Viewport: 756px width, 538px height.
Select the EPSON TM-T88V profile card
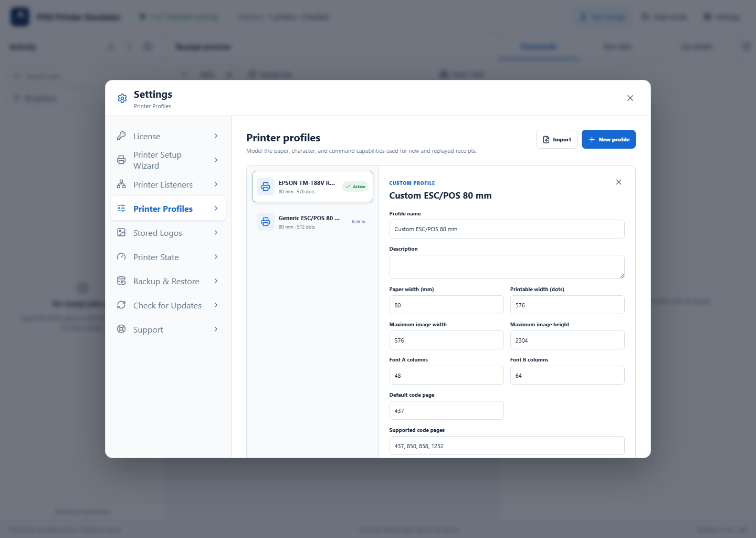(x=312, y=187)
